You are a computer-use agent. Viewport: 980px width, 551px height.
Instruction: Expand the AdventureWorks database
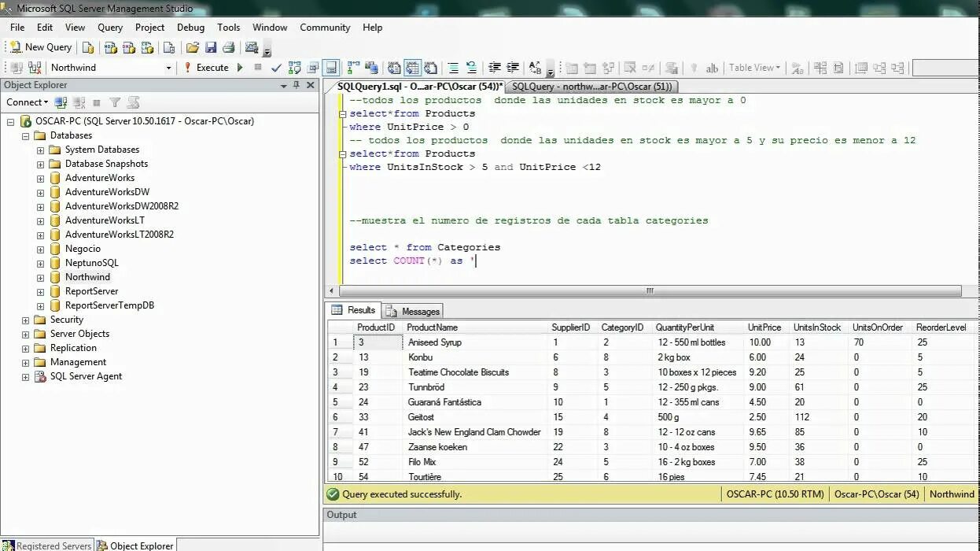[40, 179]
